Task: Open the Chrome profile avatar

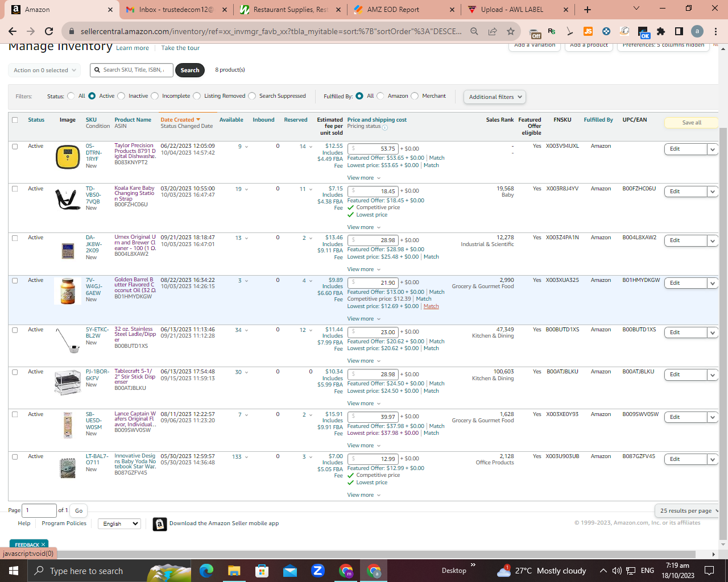Action: pyautogui.click(x=697, y=31)
